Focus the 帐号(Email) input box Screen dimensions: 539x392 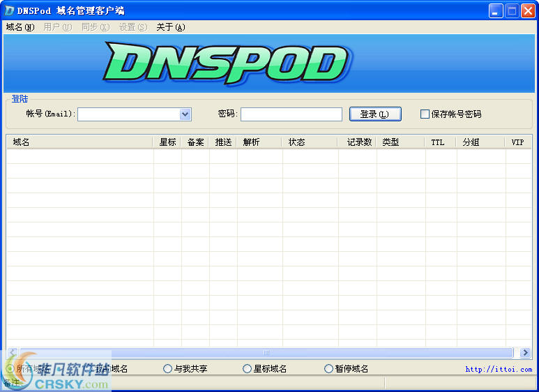point(128,114)
